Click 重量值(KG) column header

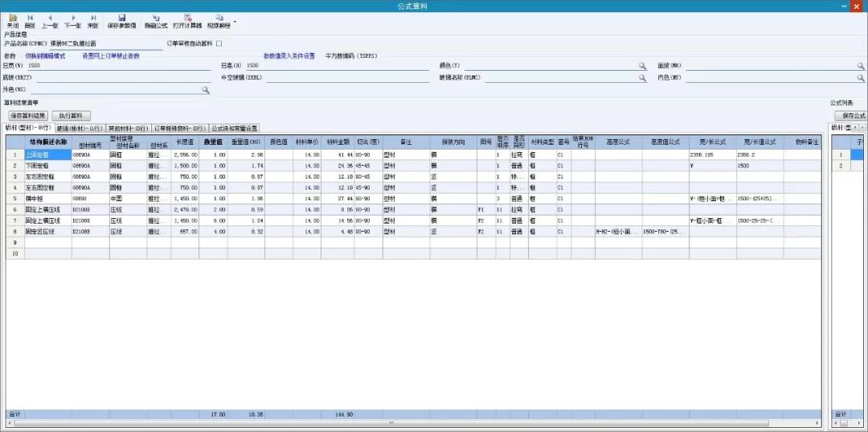tap(246, 142)
